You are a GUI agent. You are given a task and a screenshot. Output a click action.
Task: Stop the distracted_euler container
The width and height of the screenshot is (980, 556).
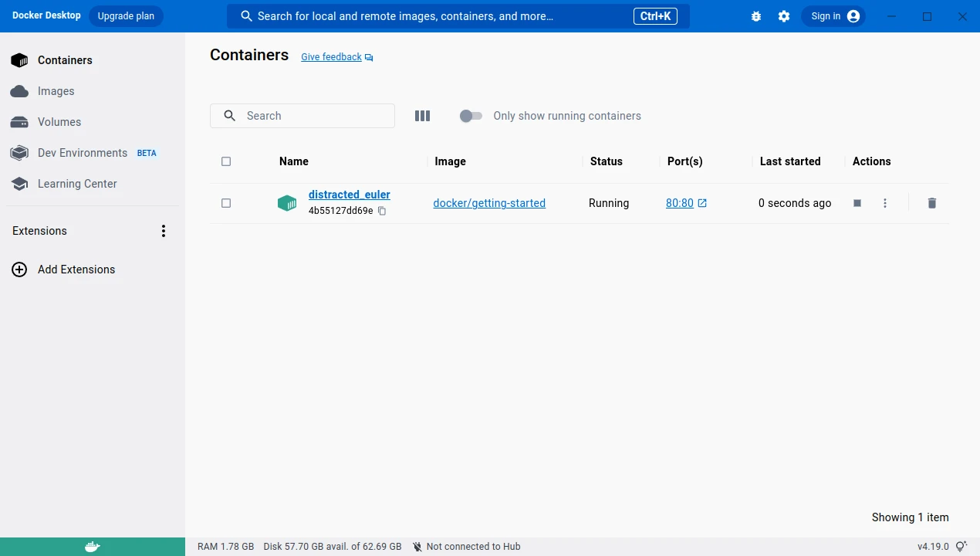857,203
